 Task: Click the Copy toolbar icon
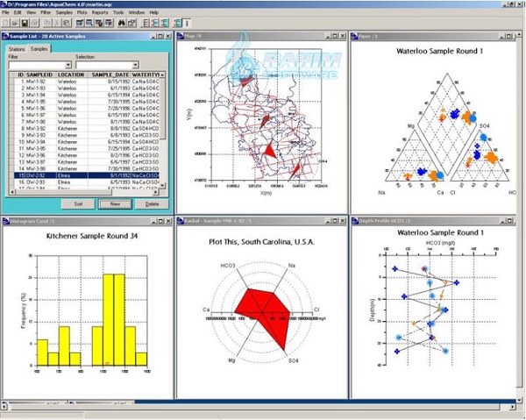coord(47,23)
